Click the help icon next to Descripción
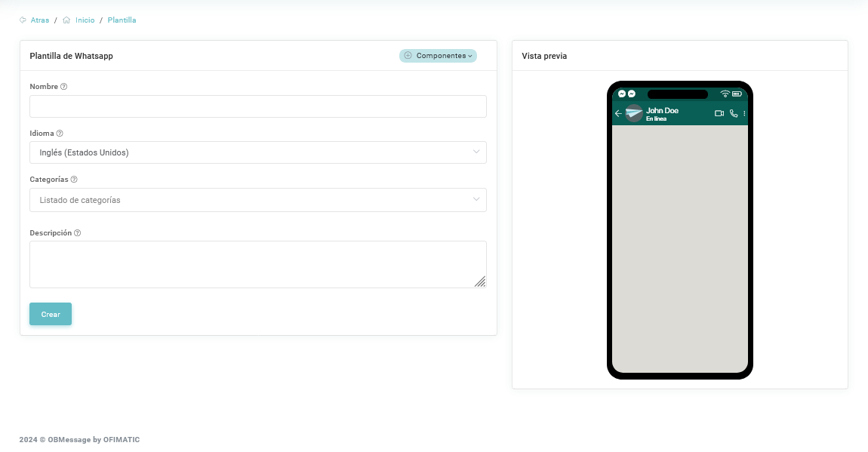Viewport: 868px width, 452px height. pos(77,233)
